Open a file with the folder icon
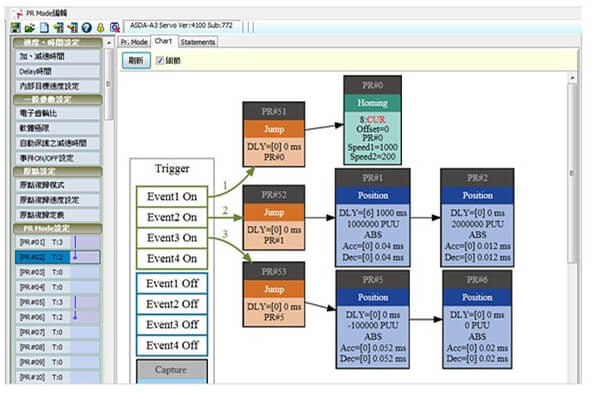This screenshot has height=399, width=596. coord(30,27)
